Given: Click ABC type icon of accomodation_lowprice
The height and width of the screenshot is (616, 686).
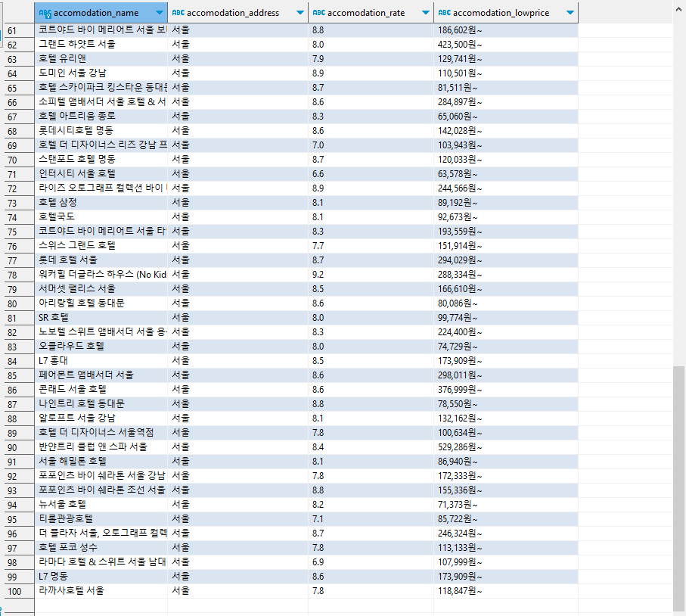Looking at the screenshot, I should [445, 13].
